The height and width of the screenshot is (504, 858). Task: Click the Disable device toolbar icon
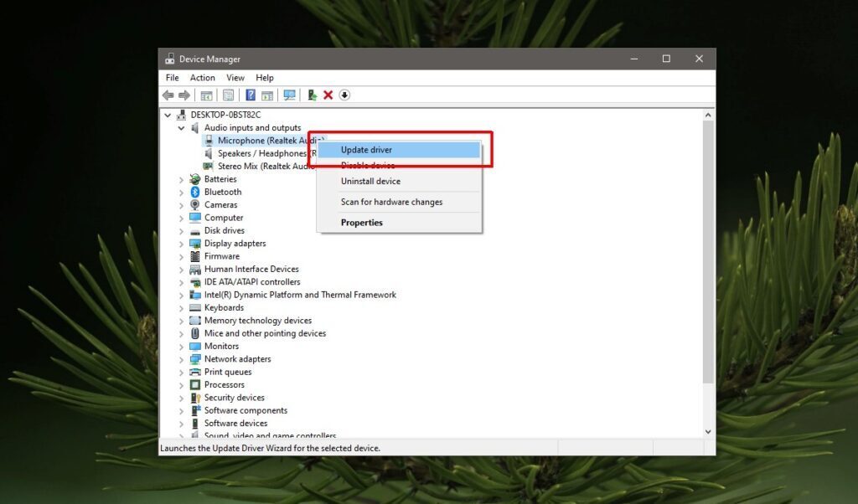click(x=344, y=95)
